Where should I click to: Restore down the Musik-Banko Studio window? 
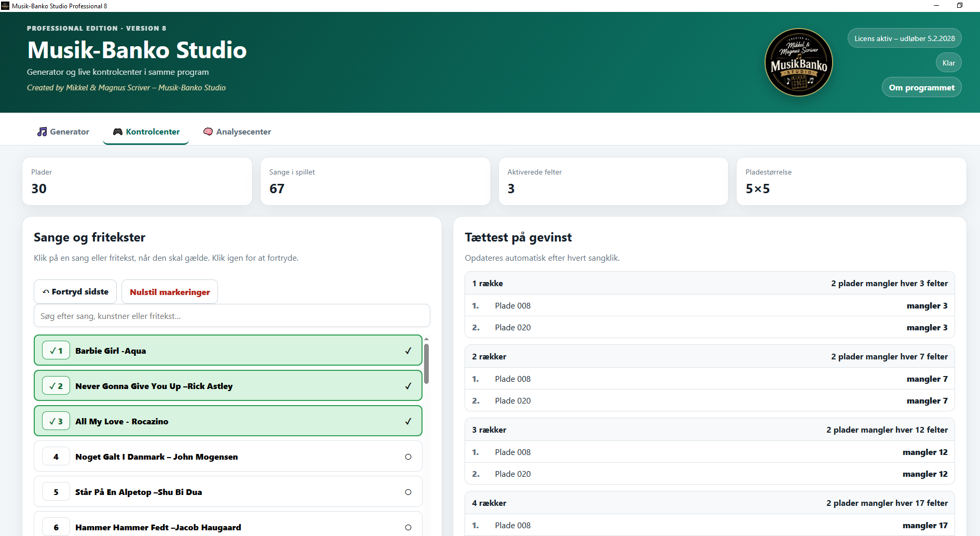tap(960, 6)
